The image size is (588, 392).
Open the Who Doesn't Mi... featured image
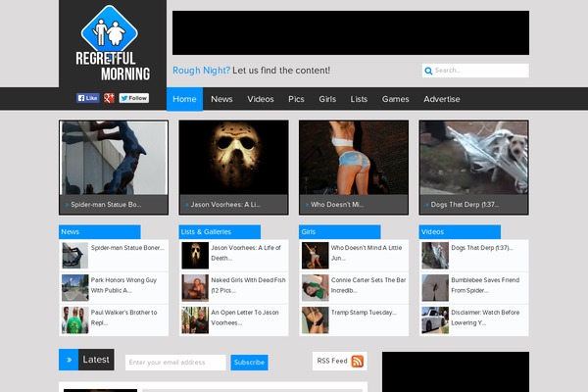tap(354, 158)
